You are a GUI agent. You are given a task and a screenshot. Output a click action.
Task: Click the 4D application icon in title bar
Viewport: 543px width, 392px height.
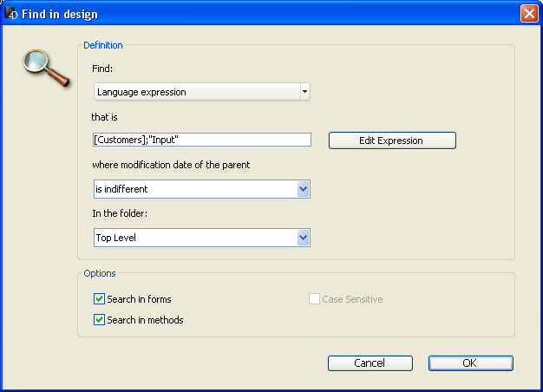12,14
